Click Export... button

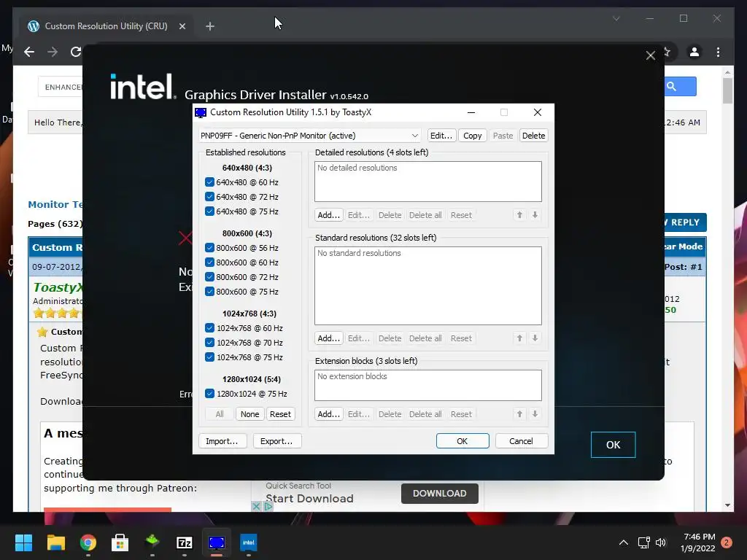click(x=276, y=441)
